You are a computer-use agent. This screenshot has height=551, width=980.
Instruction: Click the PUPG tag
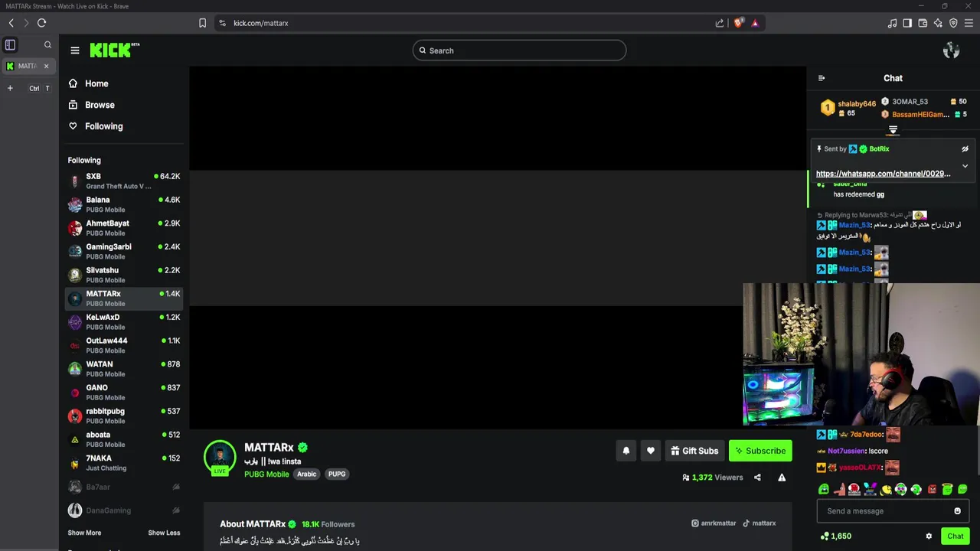point(337,474)
